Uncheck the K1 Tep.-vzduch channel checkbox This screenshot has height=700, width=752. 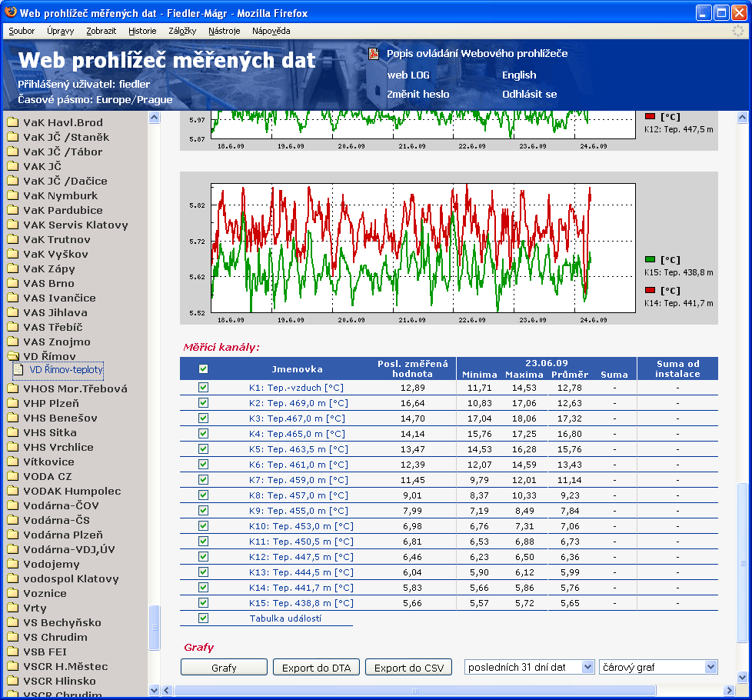pos(203,388)
